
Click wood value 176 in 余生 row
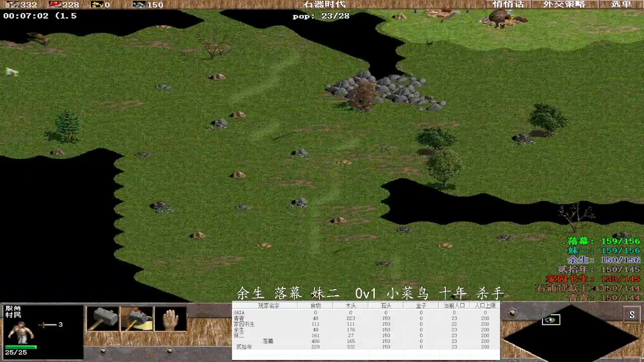(x=351, y=330)
